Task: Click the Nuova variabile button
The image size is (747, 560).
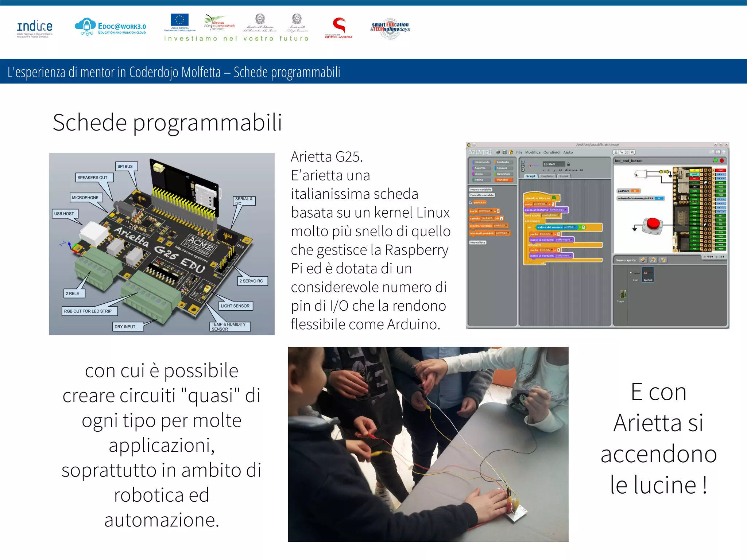Action: [x=481, y=190]
